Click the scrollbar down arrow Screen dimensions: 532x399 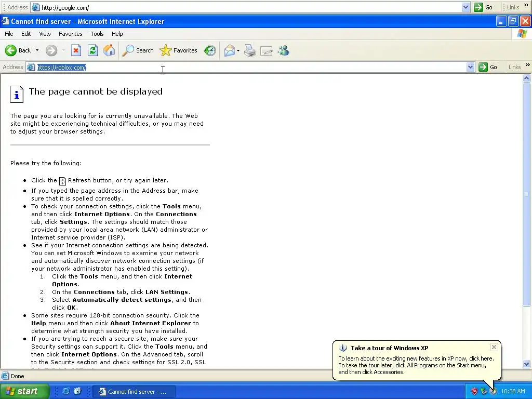(x=527, y=364)
